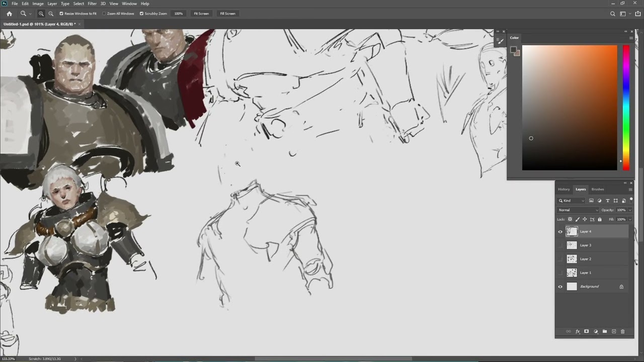Click the Fit Screen button
The height and width of the screenshot is (362, 644).
201,14
